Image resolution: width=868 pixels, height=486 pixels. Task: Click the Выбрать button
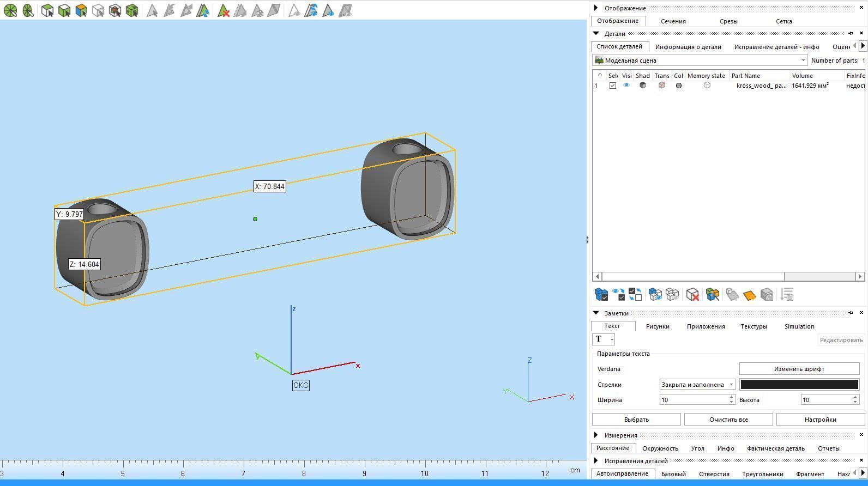pos(636,420)
